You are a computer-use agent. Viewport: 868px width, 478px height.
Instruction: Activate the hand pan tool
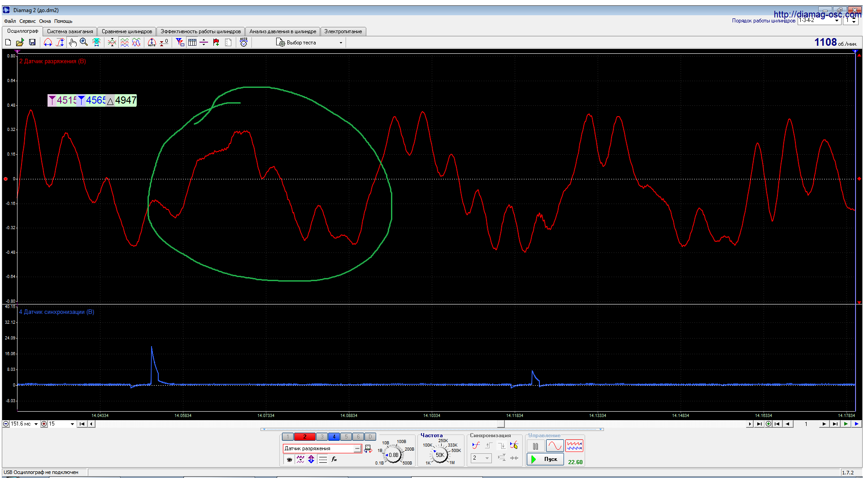(73, 42)
